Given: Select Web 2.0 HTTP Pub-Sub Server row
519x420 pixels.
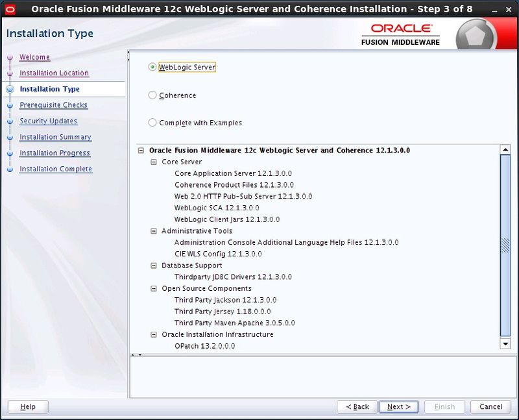Looking at the screenshot, I should 243,197.
